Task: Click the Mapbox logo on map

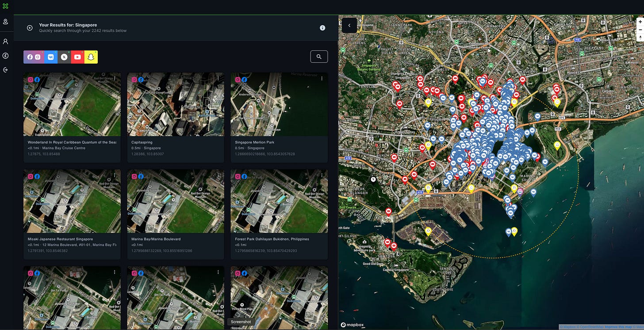Action: [x=352, y=325]
